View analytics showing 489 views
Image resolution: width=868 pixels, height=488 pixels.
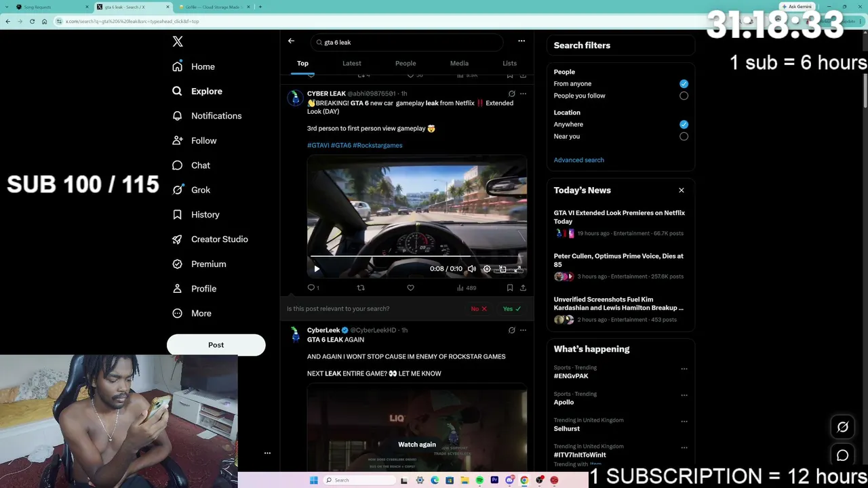(466, 288)
